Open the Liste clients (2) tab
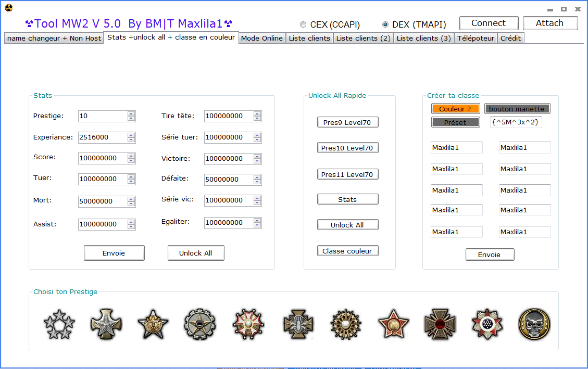This screenshot has height=369, width=588. (x=363, y=38)
